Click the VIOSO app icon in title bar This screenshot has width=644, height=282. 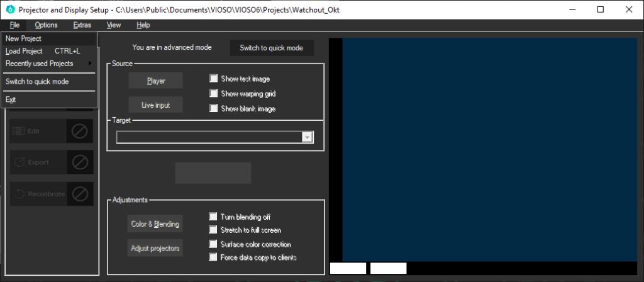[8, 9]
